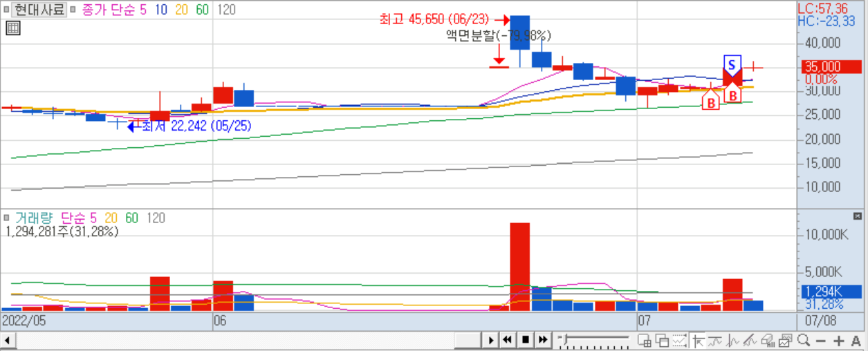Image resolution: width=868 pixels, height=351 pixels.
Task: Click the 1,294,281주(31.28%) volume text
Action: coord(62,232)
